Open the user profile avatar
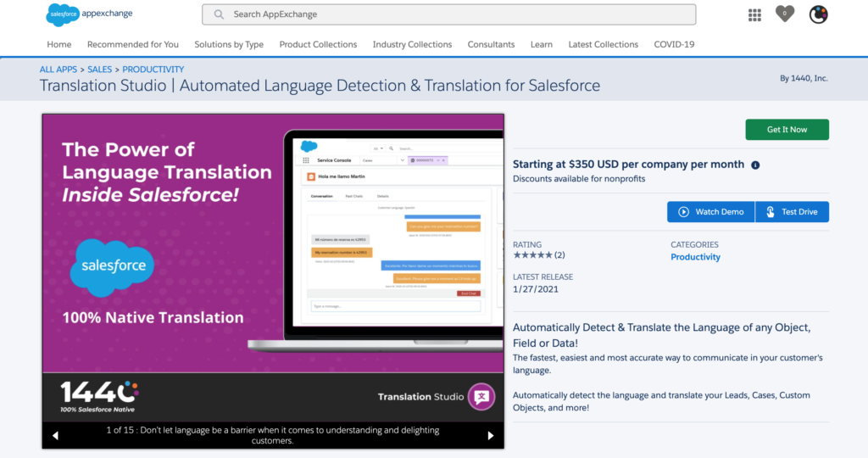The width and height of the screenshot is (868, 458). point(818,14)
